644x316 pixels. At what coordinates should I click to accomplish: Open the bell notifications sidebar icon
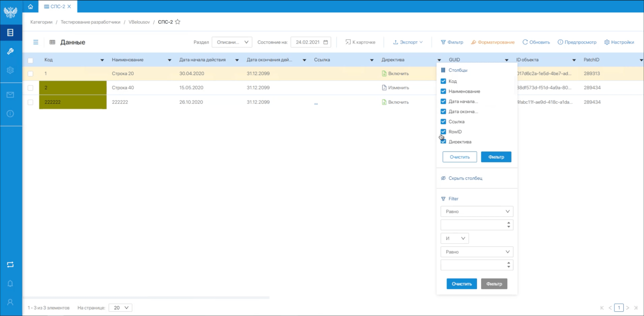click(10, 284)
